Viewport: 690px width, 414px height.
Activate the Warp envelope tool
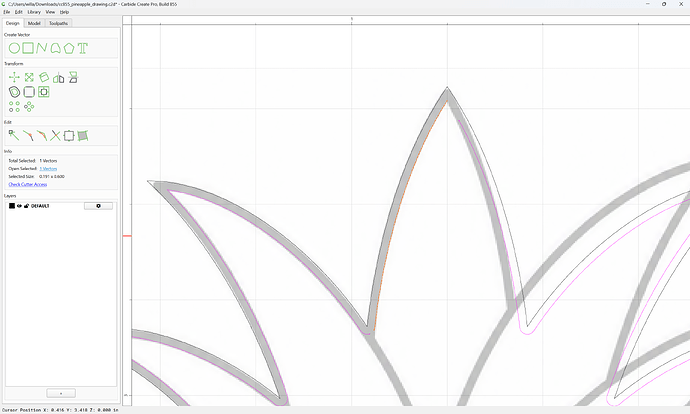(83, 136)
